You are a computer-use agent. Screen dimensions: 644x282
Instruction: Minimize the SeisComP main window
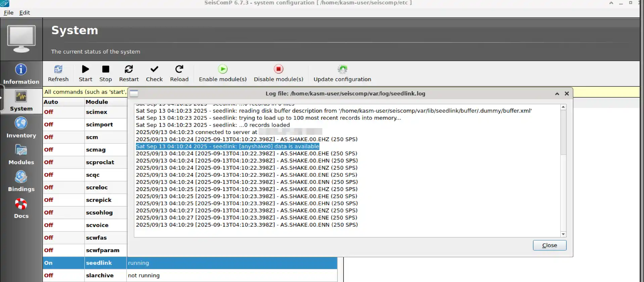(x=621, y=3)
